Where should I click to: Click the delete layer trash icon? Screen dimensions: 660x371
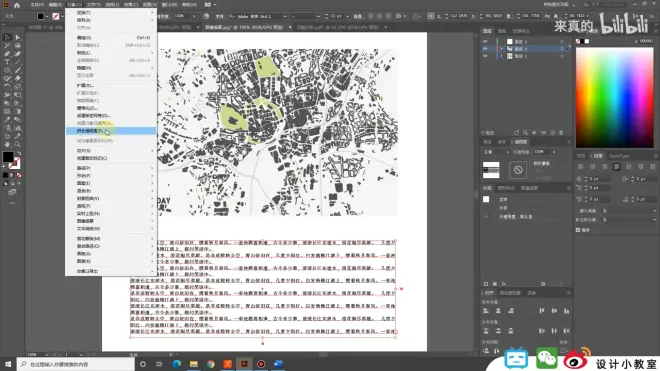tap(561, 133)
